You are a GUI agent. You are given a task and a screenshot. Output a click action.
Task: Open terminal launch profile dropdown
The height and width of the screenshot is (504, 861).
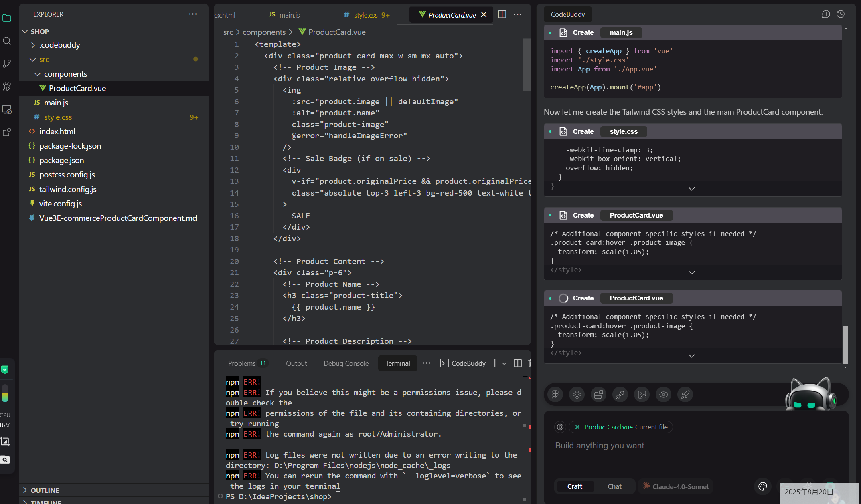(504, 363)
